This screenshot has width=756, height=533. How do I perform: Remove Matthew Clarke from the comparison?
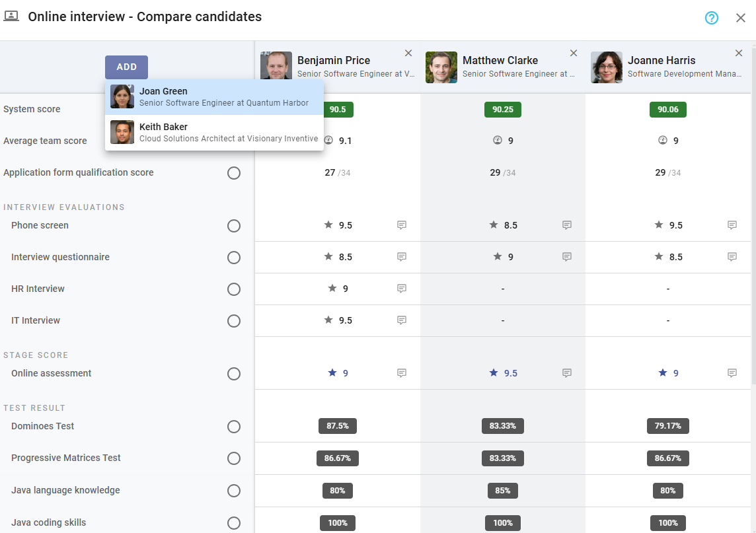[x=573, y=53]
